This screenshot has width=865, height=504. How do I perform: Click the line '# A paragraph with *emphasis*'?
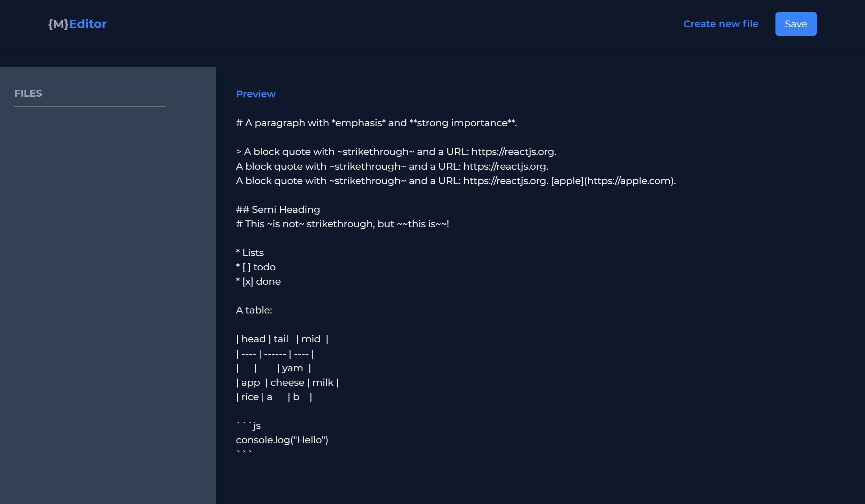click(376, 123)
